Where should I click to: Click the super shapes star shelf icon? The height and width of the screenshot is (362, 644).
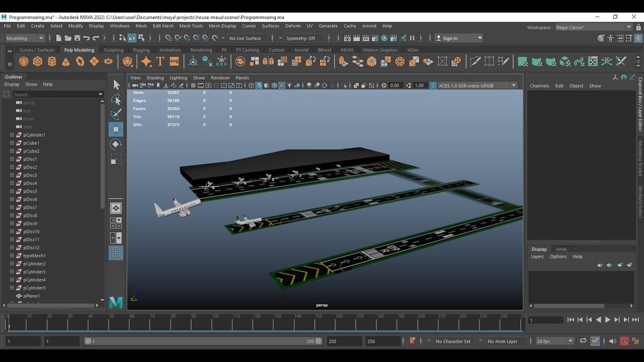tap(146, 61)
